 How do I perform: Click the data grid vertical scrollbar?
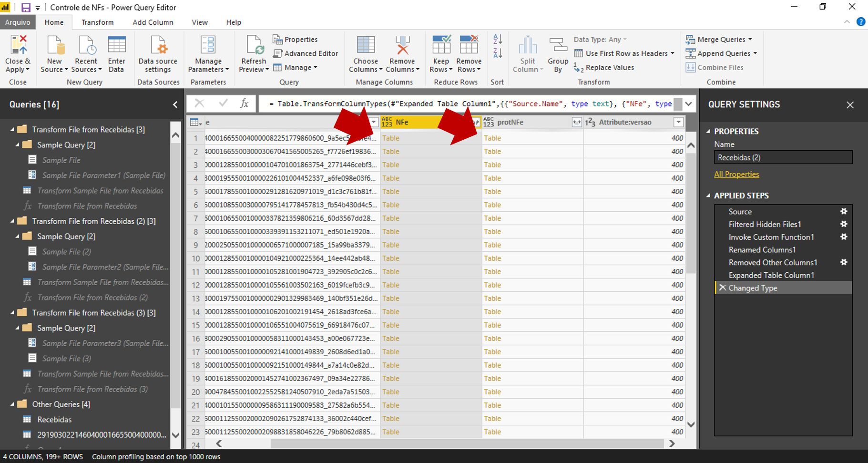pyautogui.click(x=691, y=214)
